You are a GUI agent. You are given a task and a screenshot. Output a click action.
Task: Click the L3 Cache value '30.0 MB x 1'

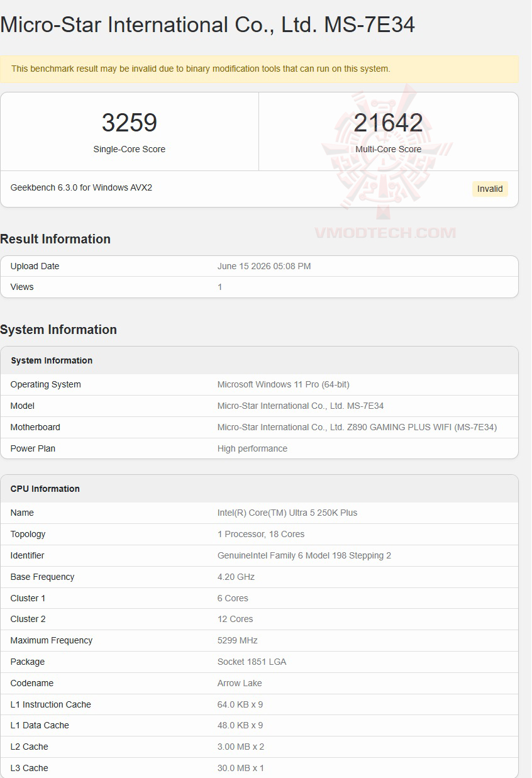tap(241, 768)
